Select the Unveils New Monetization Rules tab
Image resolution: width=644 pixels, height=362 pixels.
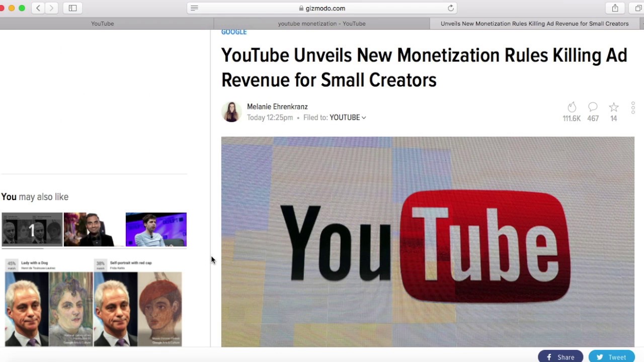pyautogui.click(x=534, y=24)
